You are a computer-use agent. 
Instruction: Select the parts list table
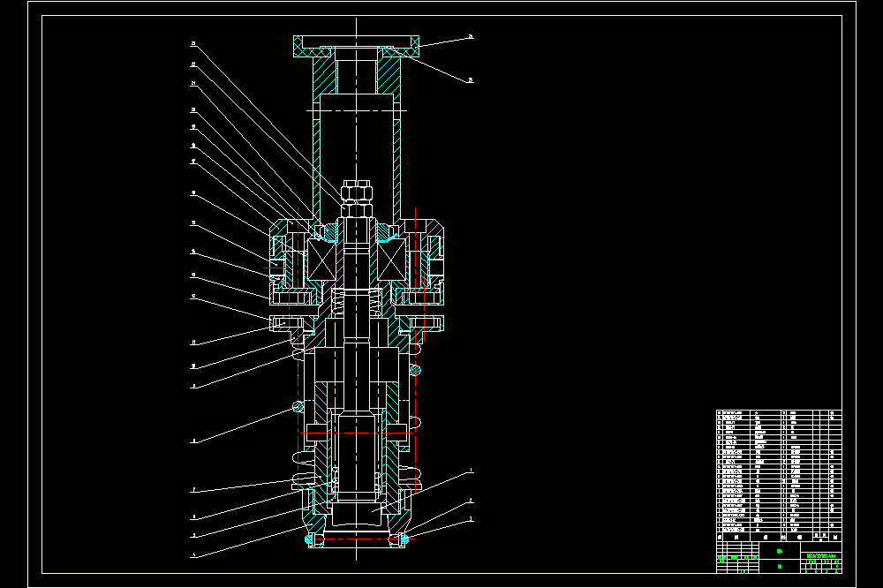pos(779,475)
